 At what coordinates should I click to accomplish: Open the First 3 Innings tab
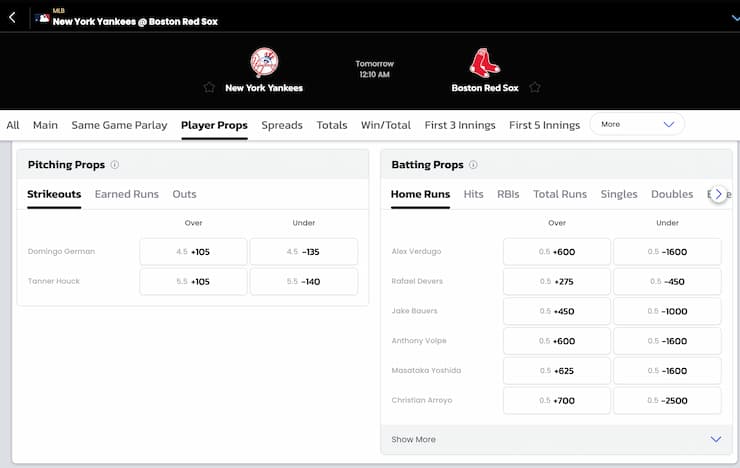tap(460, 125)
